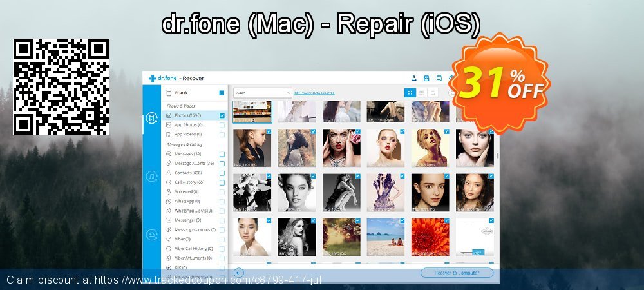Click the Viber category icon
644x290 pixels.
coord(168,239)
